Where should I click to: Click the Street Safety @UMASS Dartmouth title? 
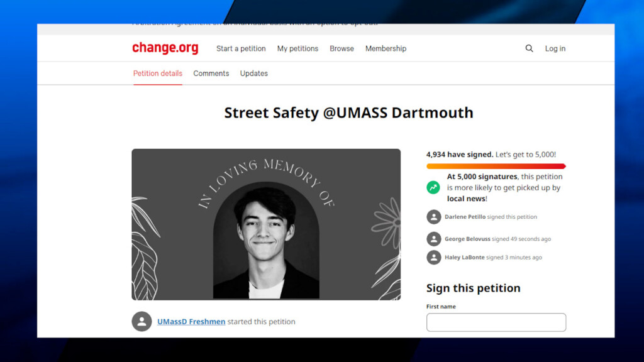(348, 113)
